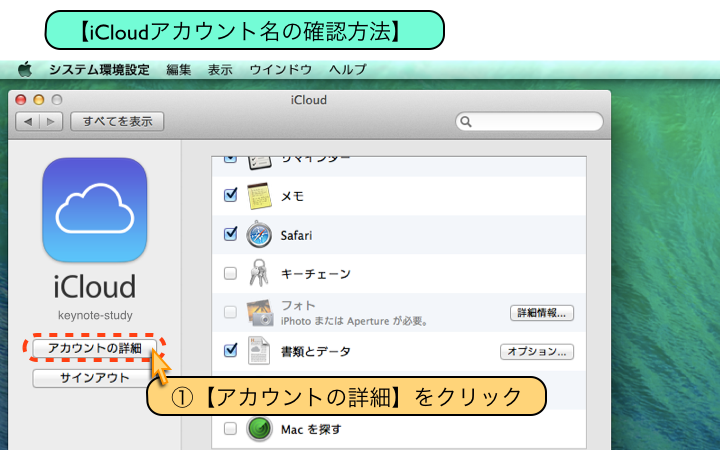
Task: Enable the Mac を探す checkbox
Action: 230,429
